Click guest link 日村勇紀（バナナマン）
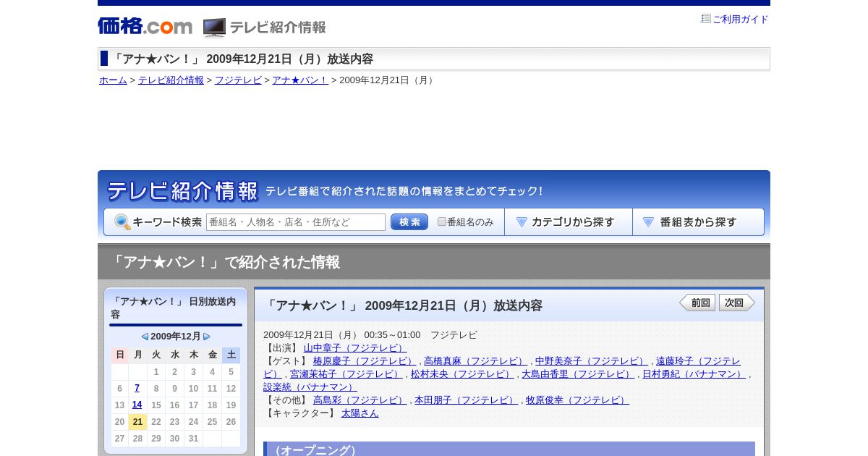This screenshot has height=456, width=868. point(694,374)
